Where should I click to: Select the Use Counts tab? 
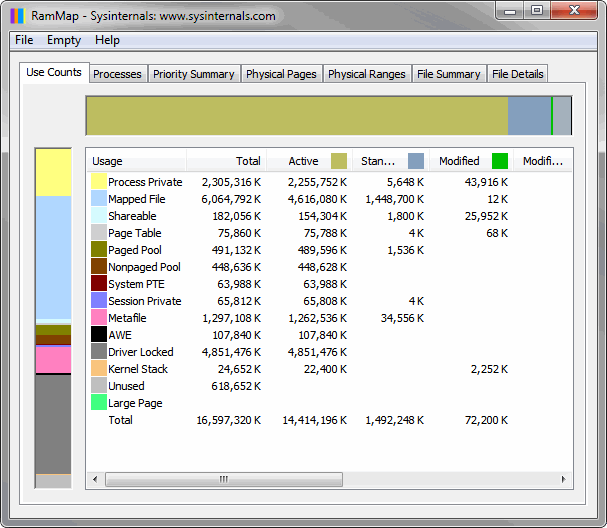[x=54, y=72]
